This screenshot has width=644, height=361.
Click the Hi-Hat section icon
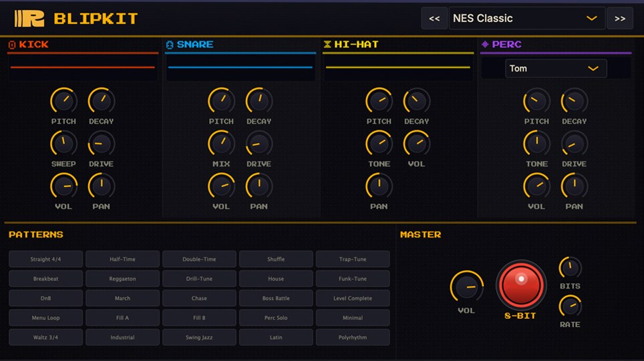[327, 44]
